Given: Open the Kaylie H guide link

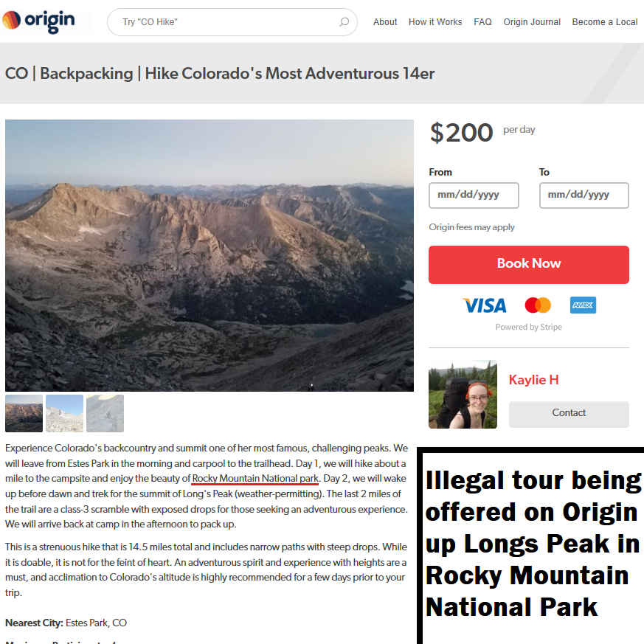Looking at the screenshot, I should tap(533, 379).
